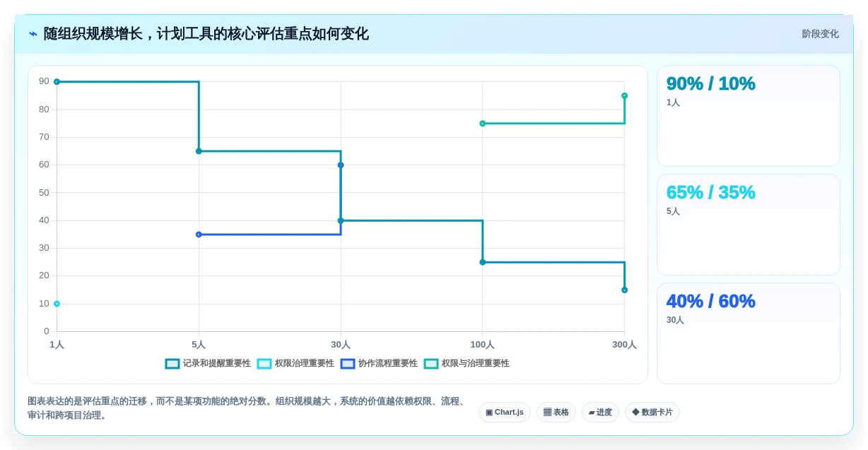Screen dimensions: 868x450
Task: Click the 5人 x-axis label
Action: click(x=199, y=345)
